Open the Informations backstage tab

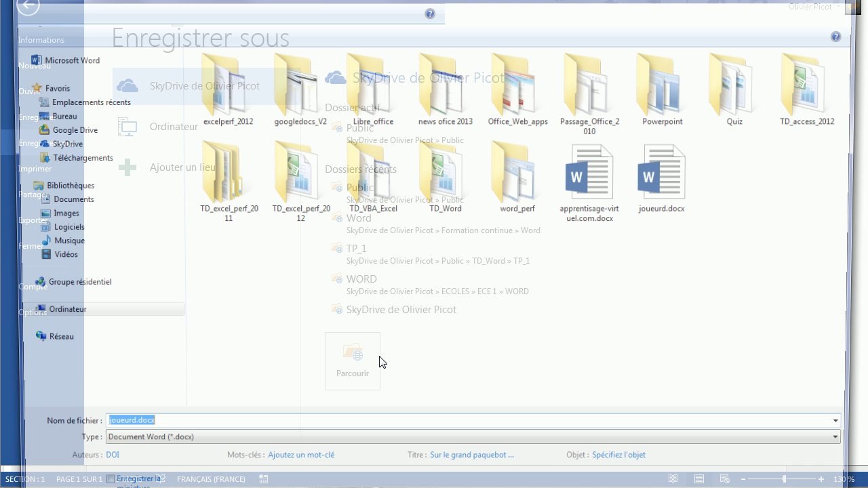pos(41,40)
